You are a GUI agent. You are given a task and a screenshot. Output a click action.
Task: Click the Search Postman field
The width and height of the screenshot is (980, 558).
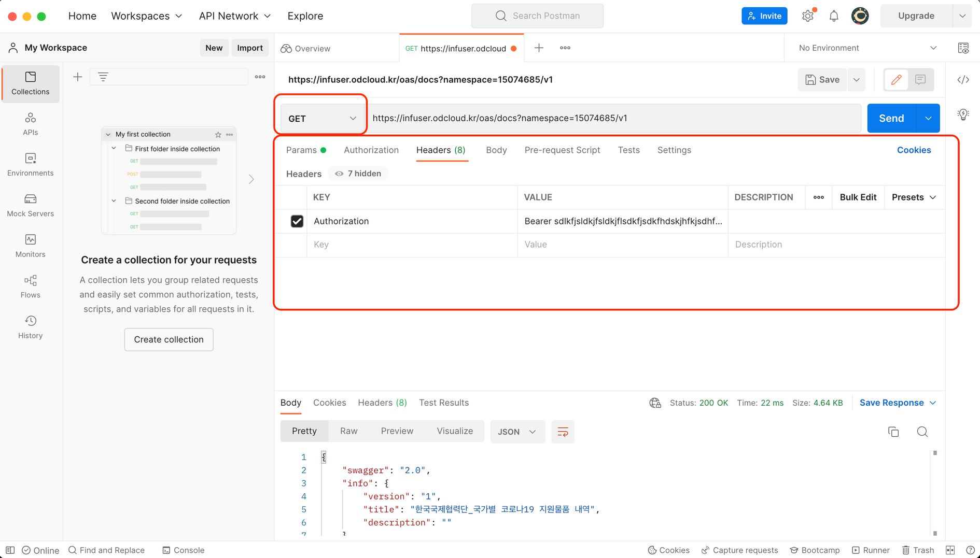(x=537, y=16)
